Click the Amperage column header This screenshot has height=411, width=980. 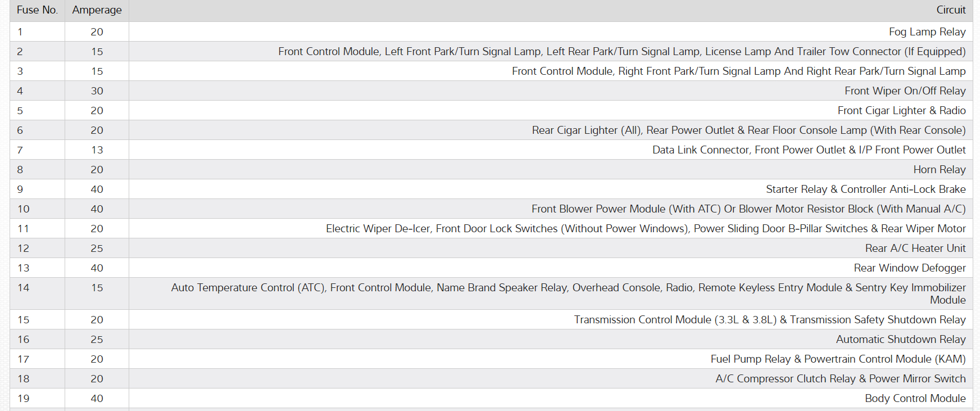[x=97, y=10]
